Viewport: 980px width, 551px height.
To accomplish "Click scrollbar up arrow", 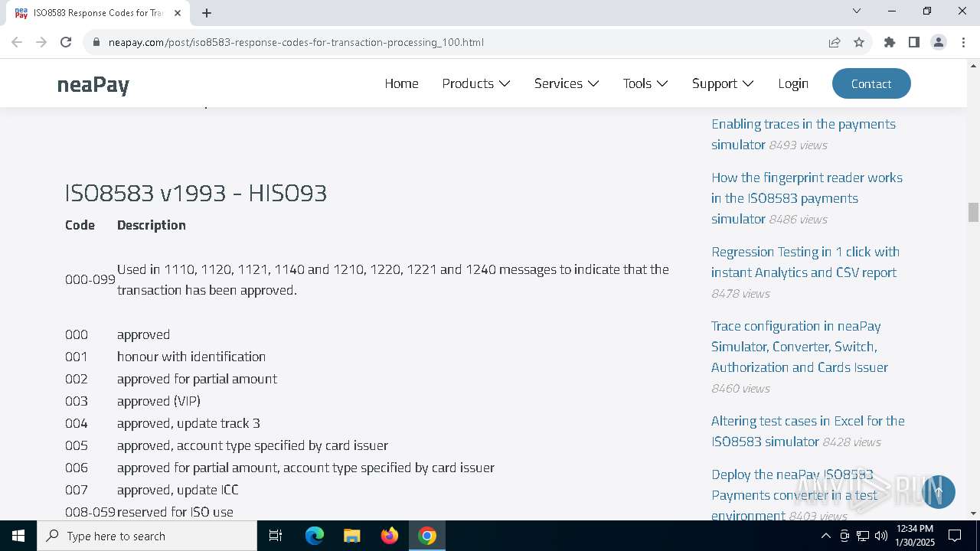I will point(974,67).
